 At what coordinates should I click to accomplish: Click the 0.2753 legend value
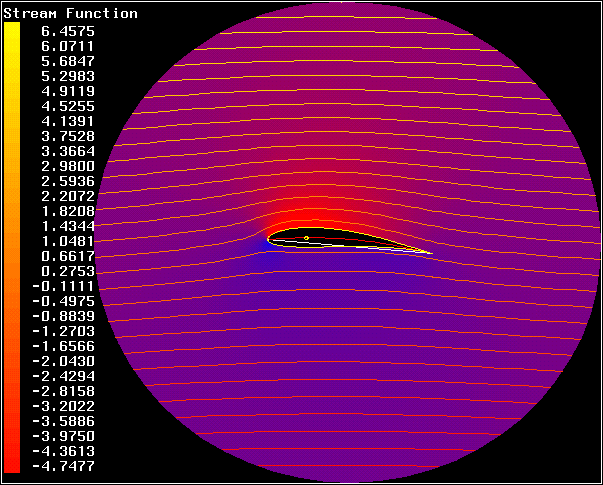(68, 271)
